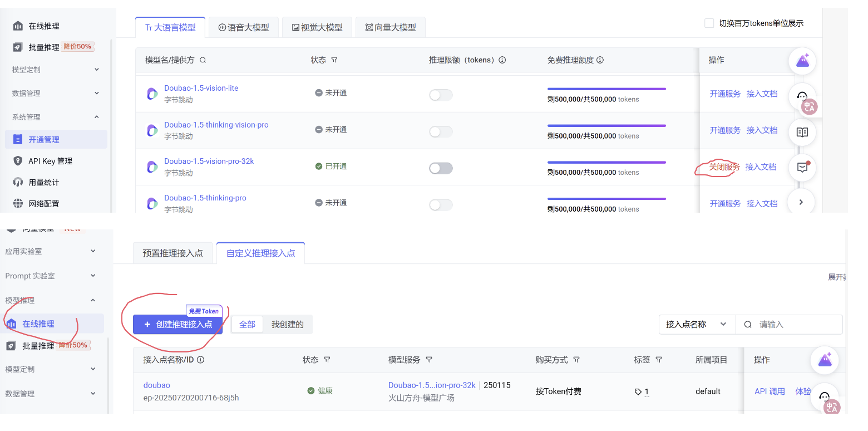Open the documentation book floating icon

(x=802, y=132)
